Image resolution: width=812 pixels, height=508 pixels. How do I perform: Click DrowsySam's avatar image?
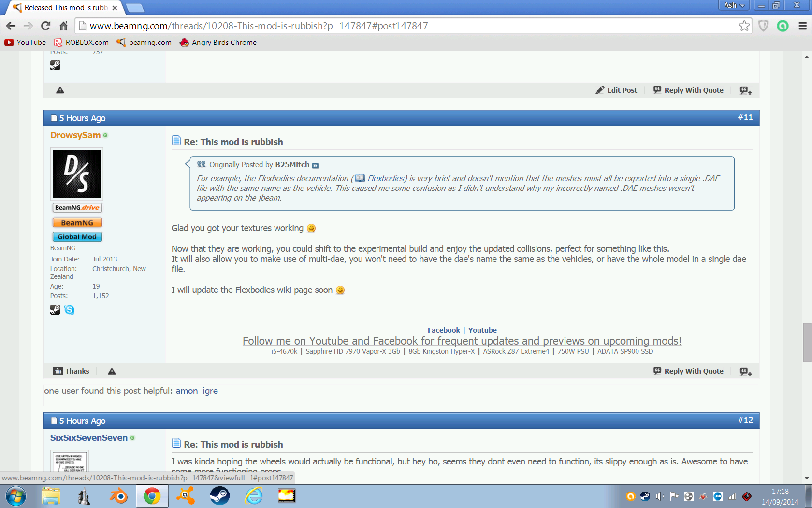point(77,174)
